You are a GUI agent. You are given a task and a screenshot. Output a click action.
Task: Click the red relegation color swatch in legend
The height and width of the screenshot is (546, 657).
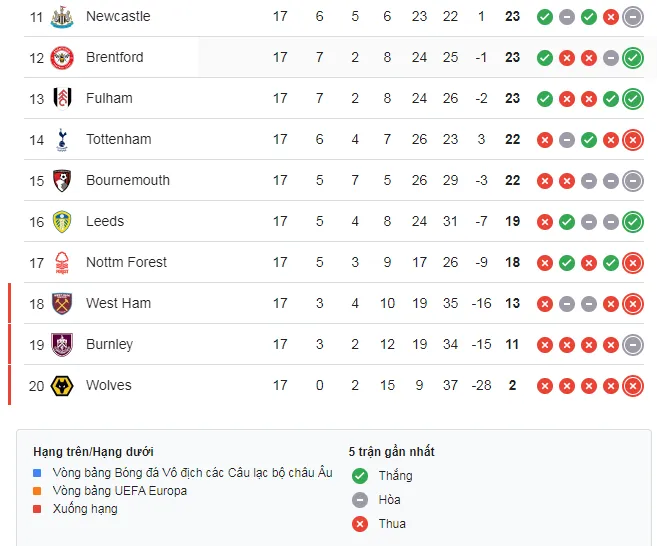tap(38, 509)
